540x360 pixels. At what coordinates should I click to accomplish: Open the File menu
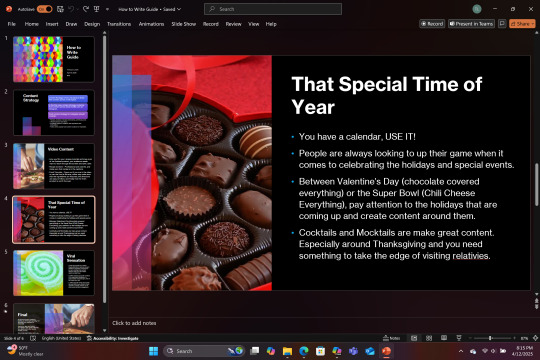tap(12, 24)
